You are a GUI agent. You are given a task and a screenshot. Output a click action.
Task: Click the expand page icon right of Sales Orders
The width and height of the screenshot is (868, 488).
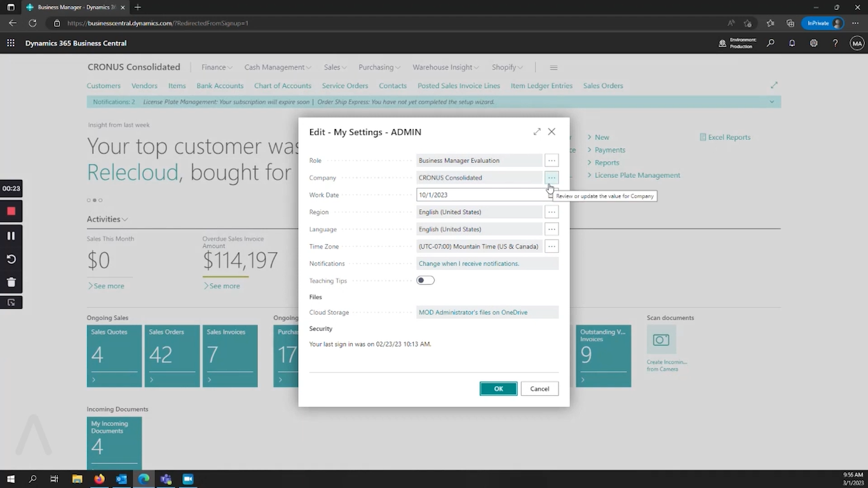point(774,85)
